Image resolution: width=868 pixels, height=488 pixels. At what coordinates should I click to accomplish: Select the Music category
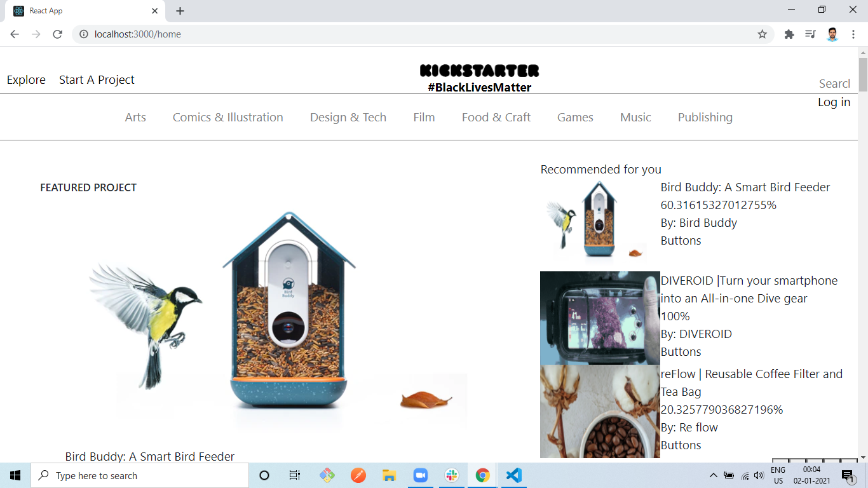(x=635, y=118)
